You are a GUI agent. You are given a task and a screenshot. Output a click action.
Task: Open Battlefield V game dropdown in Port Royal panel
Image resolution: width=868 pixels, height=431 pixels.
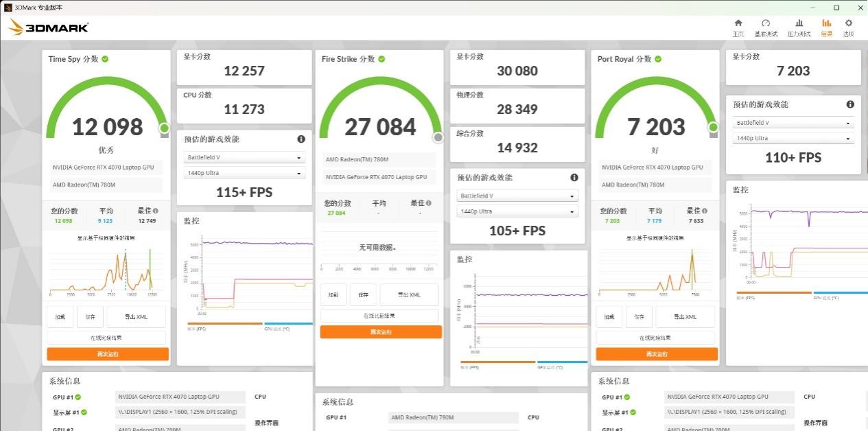(793, 123)
